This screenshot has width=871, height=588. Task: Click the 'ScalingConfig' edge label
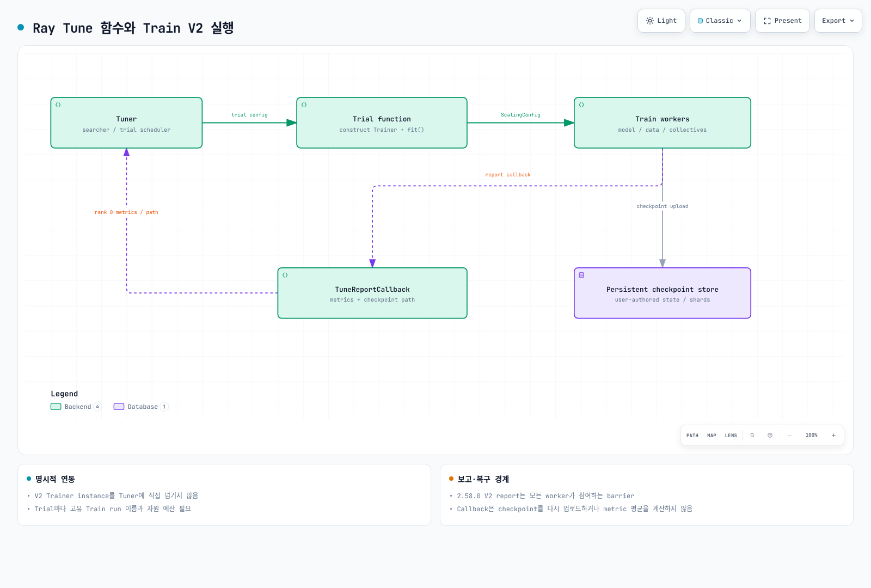520,115
